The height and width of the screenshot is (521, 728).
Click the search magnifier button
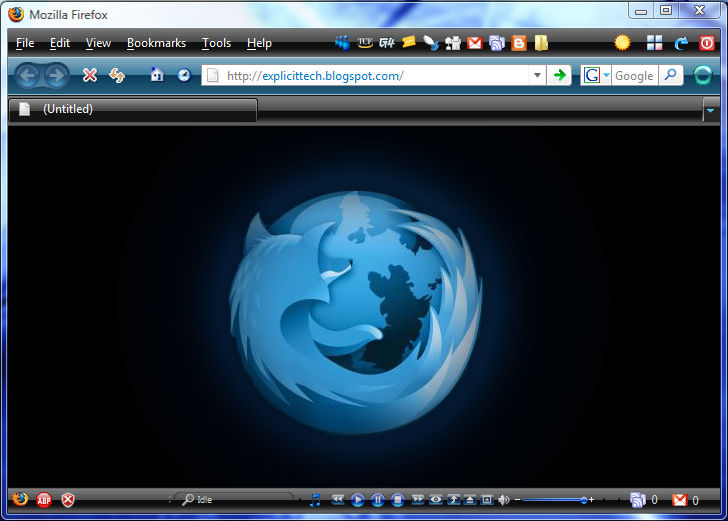click(670, 75)
